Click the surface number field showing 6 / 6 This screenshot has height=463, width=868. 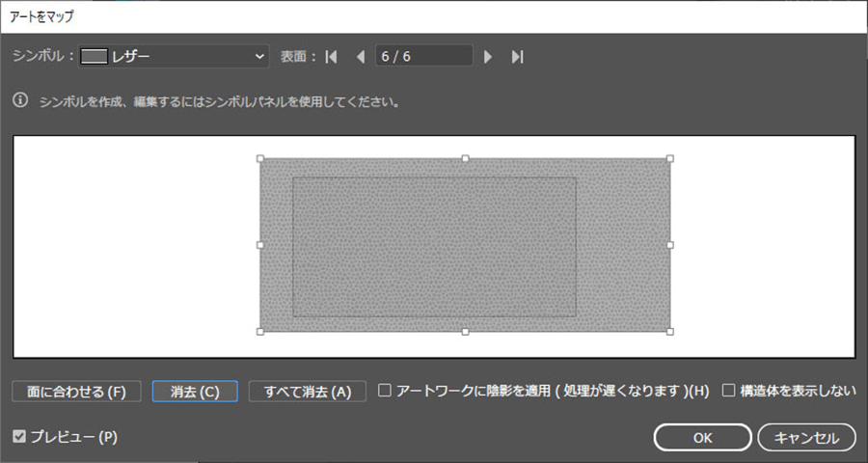[x=423, y=57]
